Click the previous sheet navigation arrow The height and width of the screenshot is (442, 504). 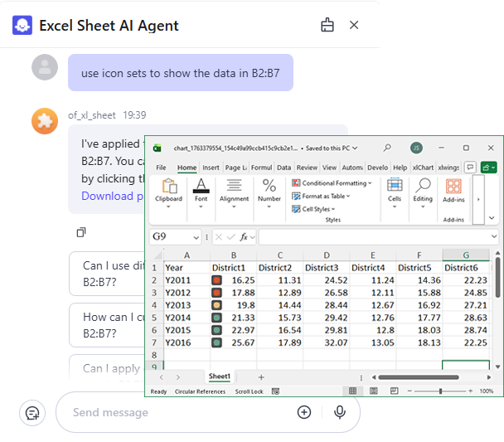click(x=162, y=377)
